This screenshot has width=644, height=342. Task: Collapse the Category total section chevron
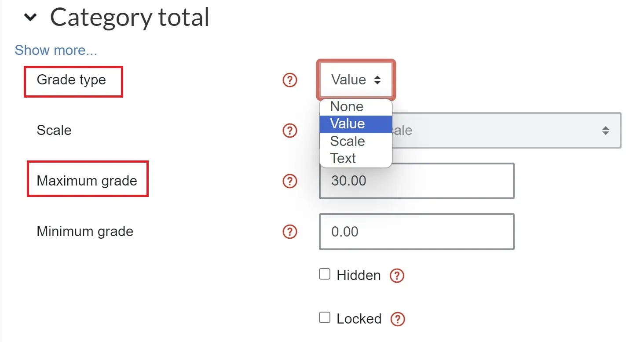coord(30,18)
